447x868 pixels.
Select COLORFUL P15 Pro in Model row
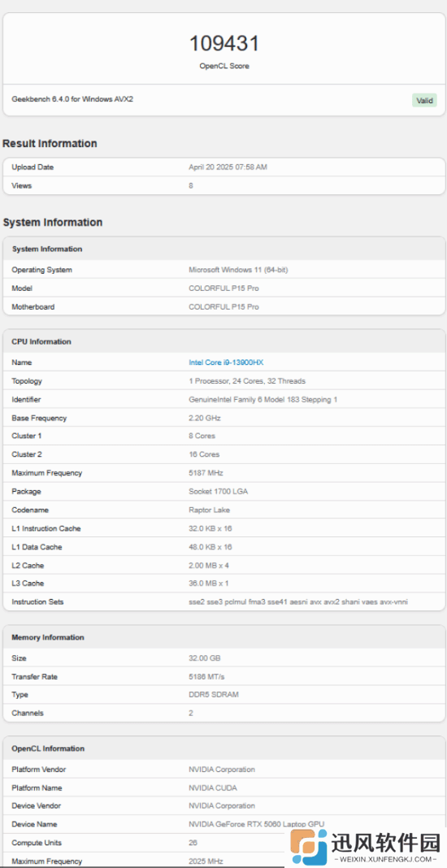click(x=223, y=289)
